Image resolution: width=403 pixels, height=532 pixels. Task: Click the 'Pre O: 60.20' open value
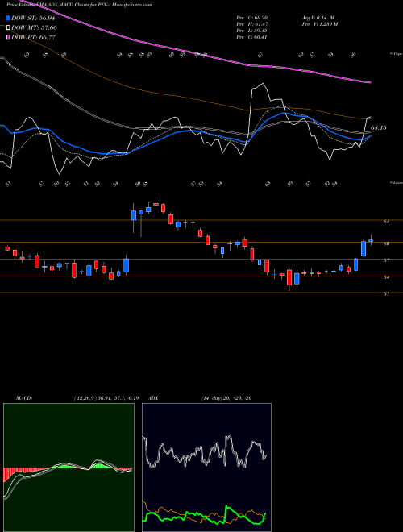tap(252, 18)
